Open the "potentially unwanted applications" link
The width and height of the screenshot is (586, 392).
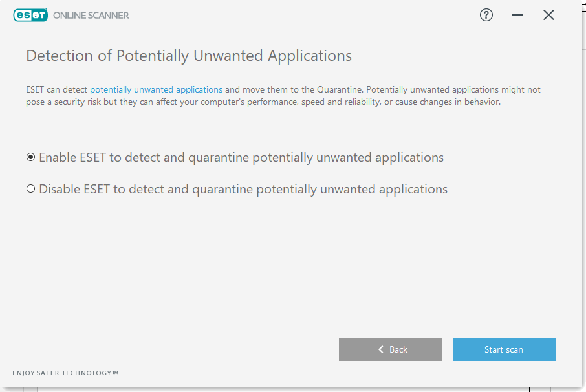156,89
